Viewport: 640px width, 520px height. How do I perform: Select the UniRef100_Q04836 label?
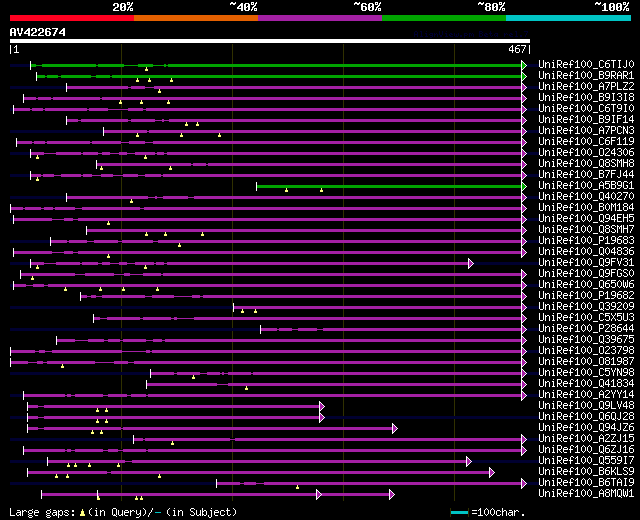(x=586, y=252)
